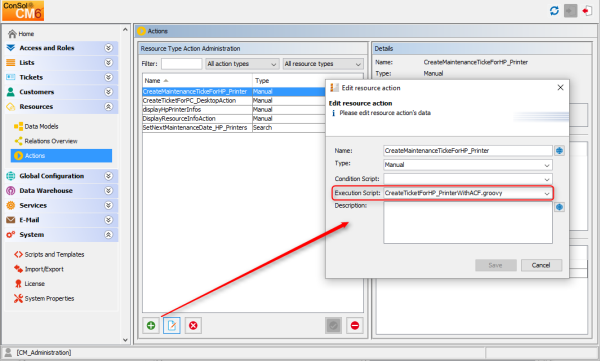Click the green add action icon
Screen dimensions: 600x361
click(x=151, y=325)
